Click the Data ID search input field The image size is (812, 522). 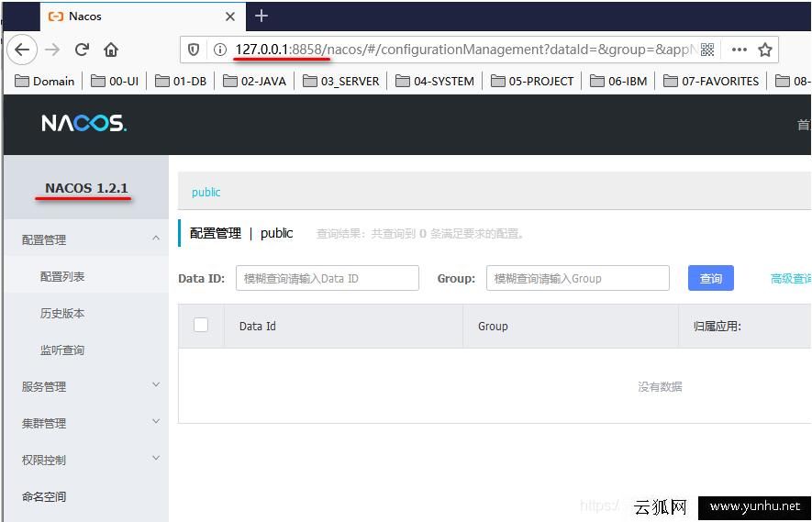327,278
